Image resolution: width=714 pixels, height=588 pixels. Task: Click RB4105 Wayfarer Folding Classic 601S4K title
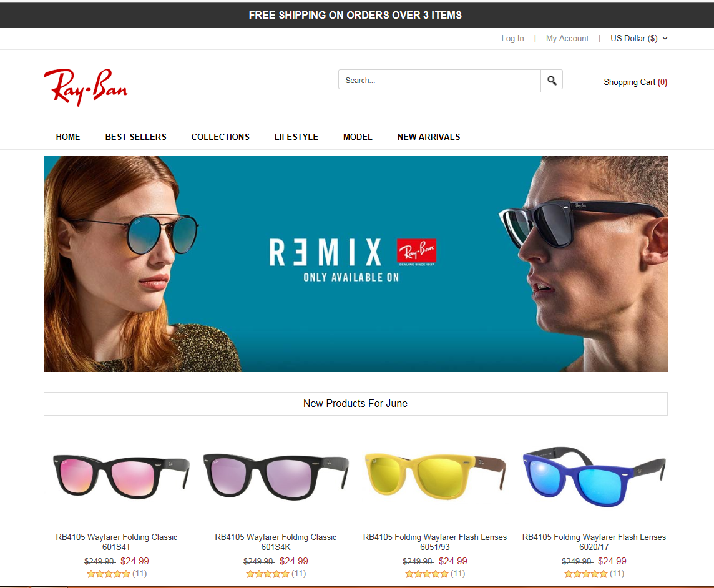[275, 542]
